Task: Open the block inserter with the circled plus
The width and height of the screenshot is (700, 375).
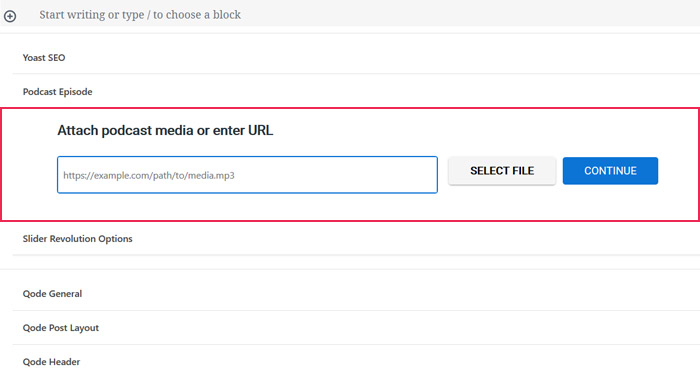Action: click(x=10, y=17)
